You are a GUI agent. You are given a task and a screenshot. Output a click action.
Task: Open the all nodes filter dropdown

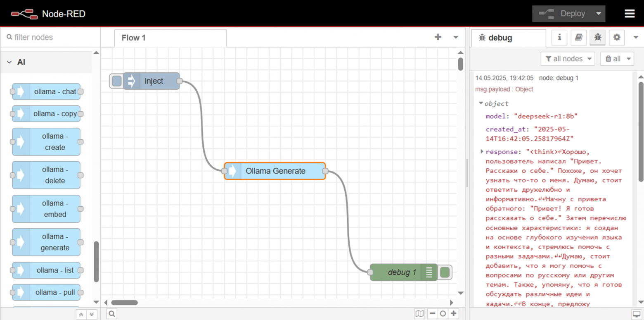tap(568, 59)
